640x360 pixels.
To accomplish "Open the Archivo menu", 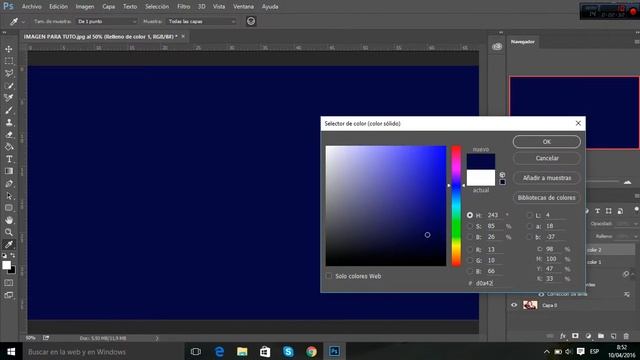I will [31, 7].
